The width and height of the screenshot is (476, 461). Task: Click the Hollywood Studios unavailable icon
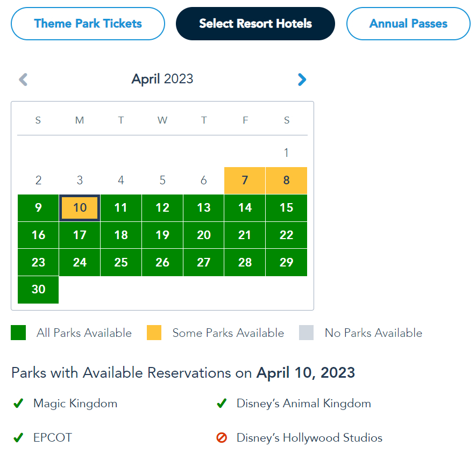(x=221, y=438)
